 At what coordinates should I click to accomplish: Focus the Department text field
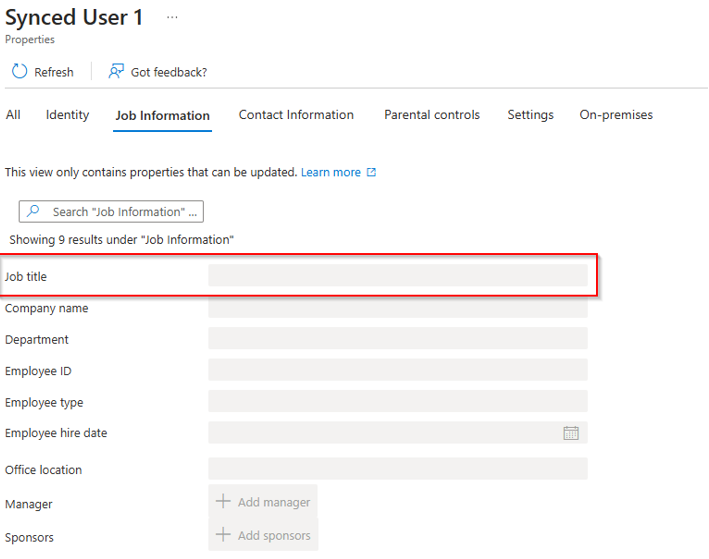(397, 339)
